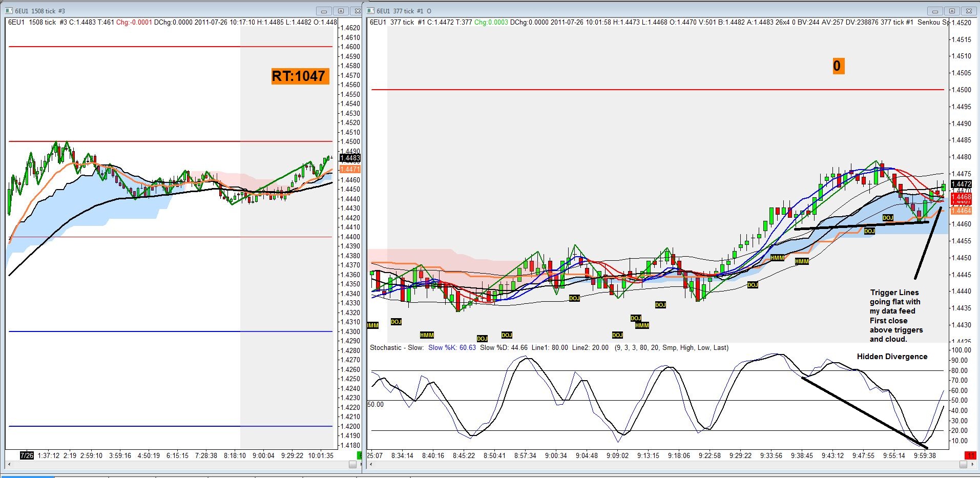
Task: Click the orange 1.4471 price tag on left chart
Action: click(x=350, y=169)
